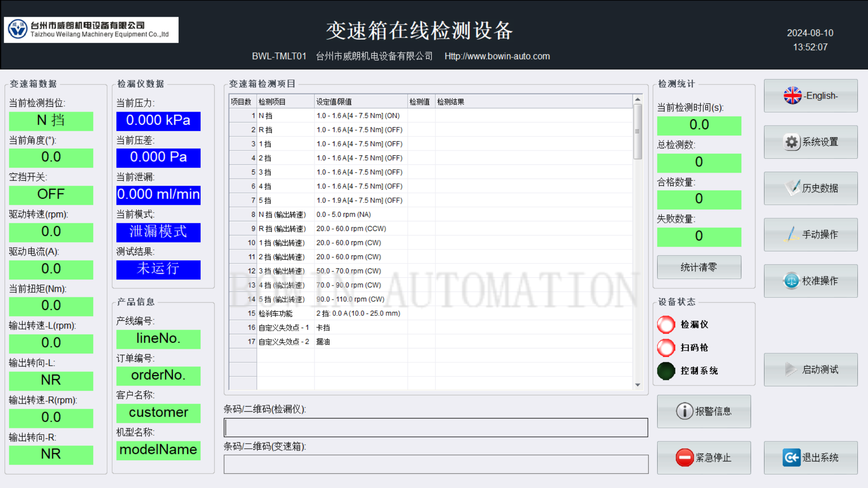Screen dimensions: 868x488
Task: Click the 1.0 - 1.9 A[4 - 7.5 Nm] (OFF) cell
Action: point(361,200)
